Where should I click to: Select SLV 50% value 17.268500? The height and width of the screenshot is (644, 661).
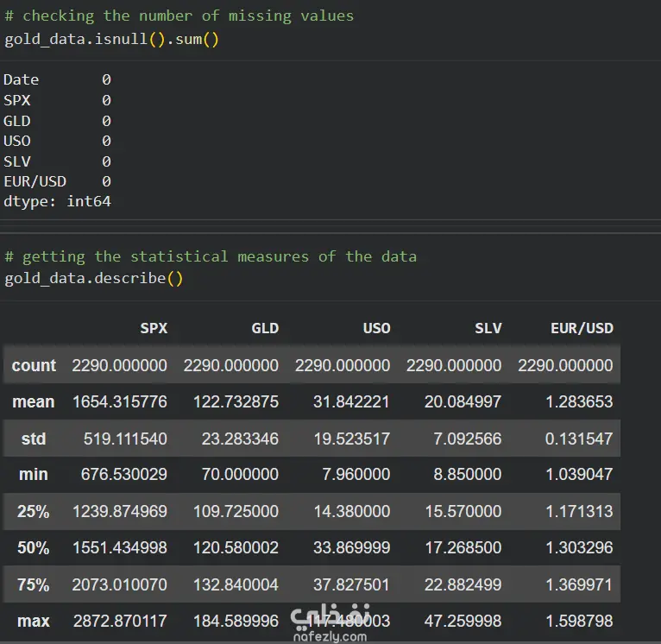pos(463,548)
